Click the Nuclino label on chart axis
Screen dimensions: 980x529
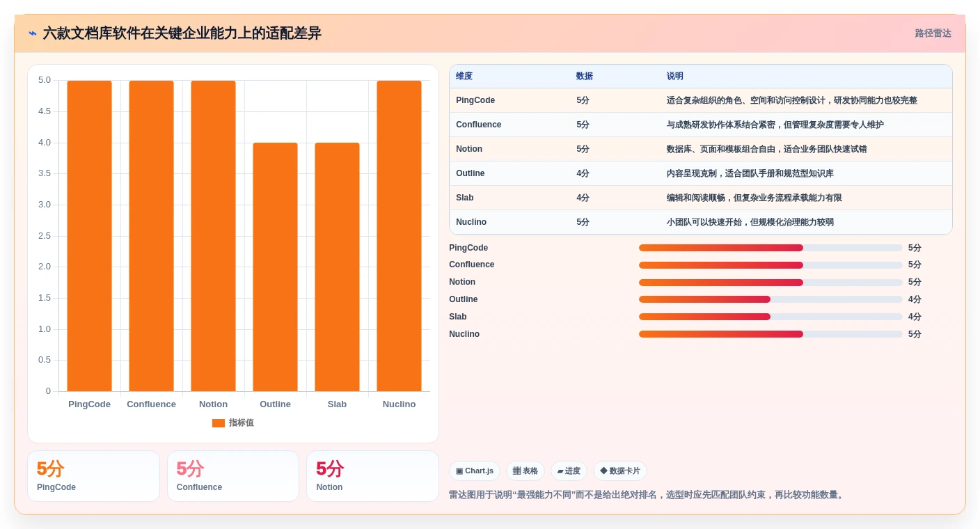[399, 404]
